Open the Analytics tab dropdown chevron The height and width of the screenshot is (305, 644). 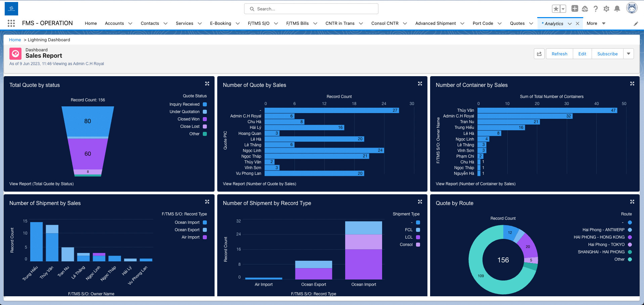tap(570, 23)
